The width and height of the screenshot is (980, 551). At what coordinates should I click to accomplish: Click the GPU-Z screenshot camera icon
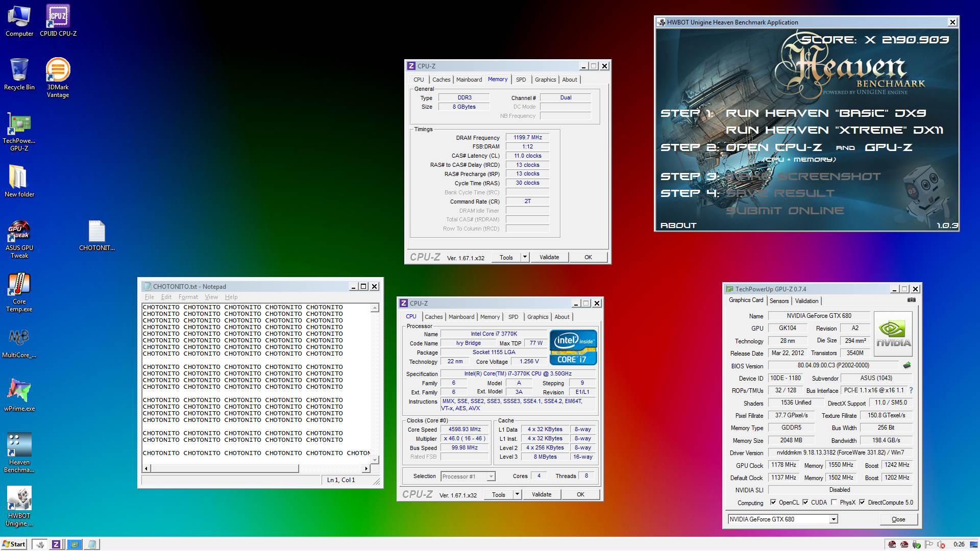pyautogui.click(x=912, y=300)
